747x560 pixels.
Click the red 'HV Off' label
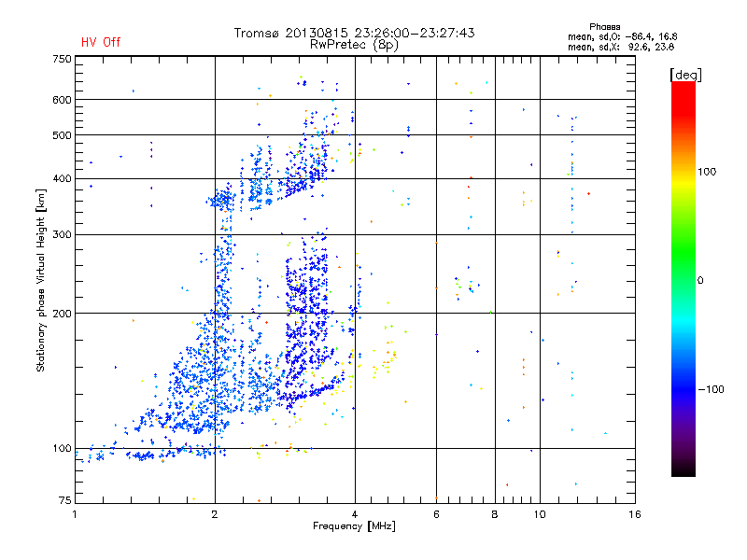[101, 42]
